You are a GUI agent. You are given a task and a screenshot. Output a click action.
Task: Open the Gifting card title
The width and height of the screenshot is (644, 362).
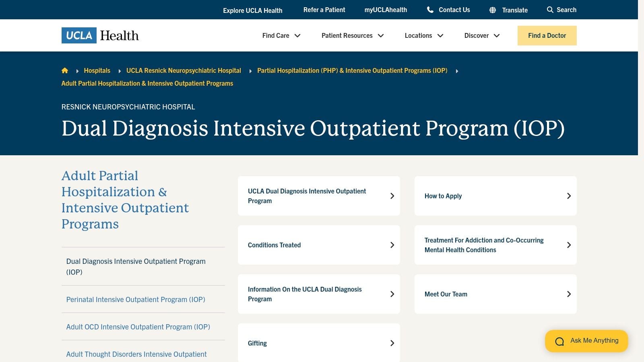point(257,343)
